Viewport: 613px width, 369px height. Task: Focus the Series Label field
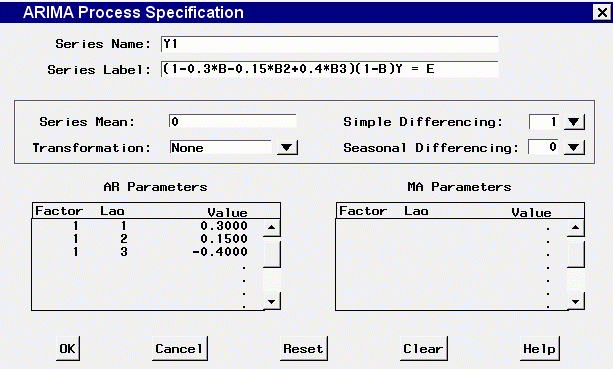coord(330,69)
